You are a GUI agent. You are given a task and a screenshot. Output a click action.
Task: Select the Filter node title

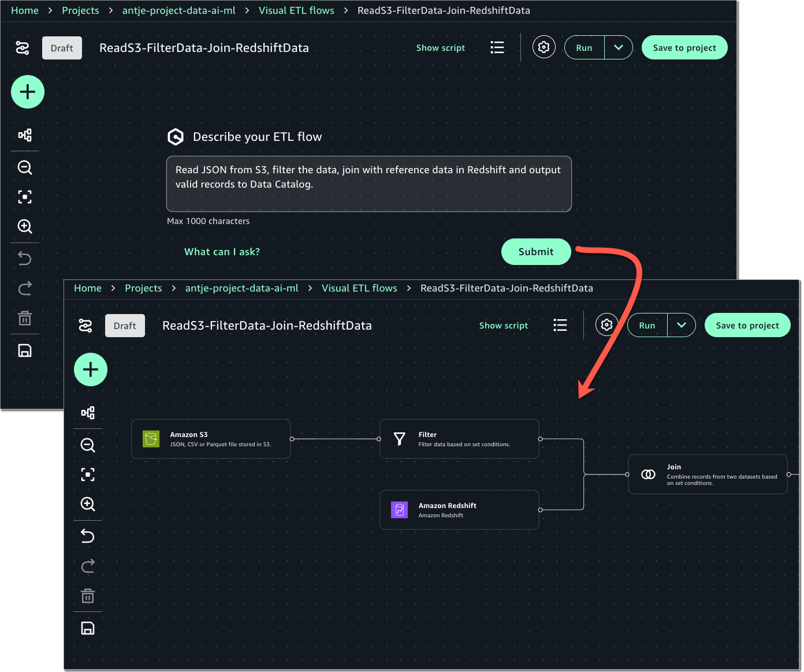point(427,435)
